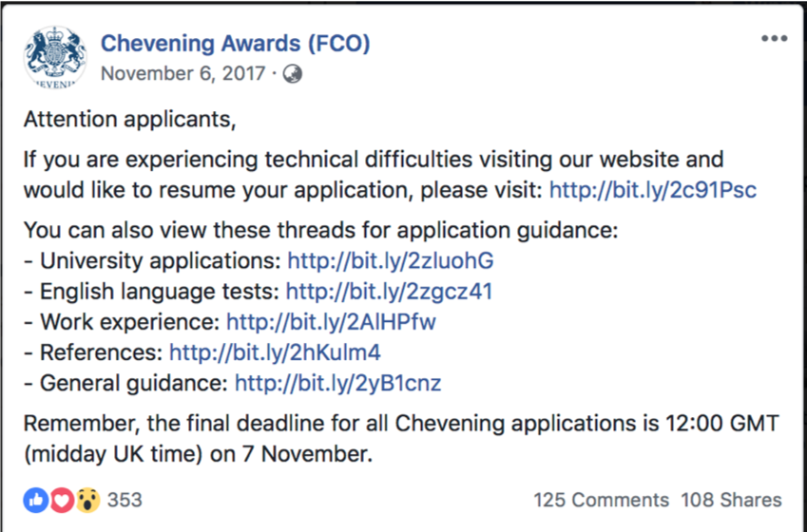Open the University applications link bit.ly/2zluohG
This screenshot has height=532, width=807.
click(390, 260)
